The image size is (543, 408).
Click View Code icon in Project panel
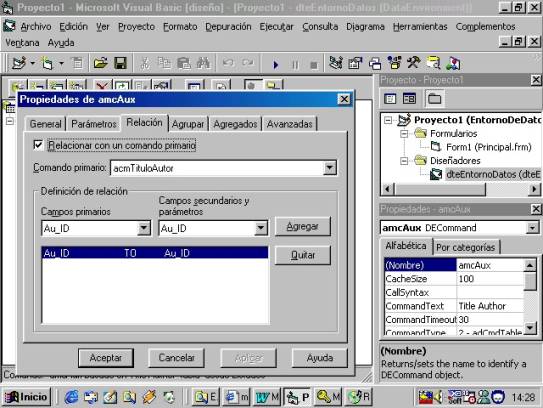pos(390,99)
